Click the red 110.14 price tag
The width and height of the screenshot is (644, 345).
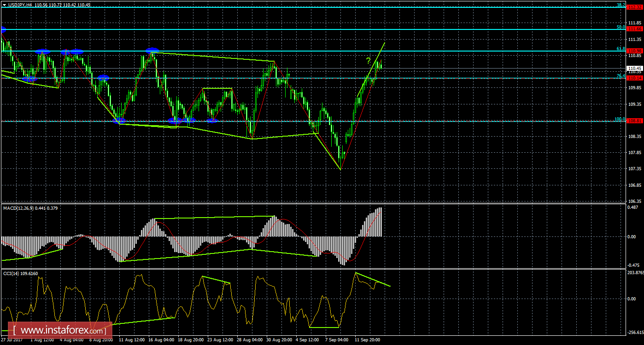point(635,78)
